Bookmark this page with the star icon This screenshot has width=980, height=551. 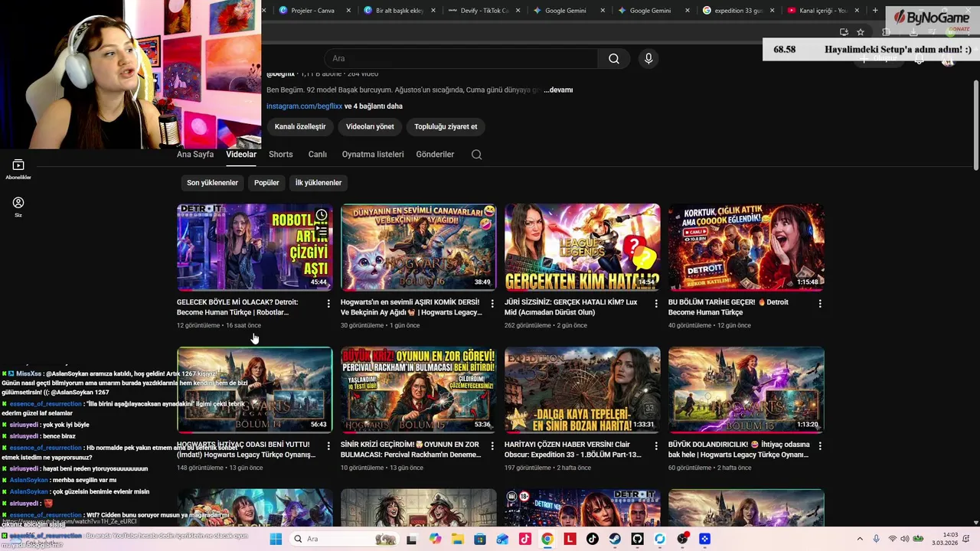coord(861,32)
